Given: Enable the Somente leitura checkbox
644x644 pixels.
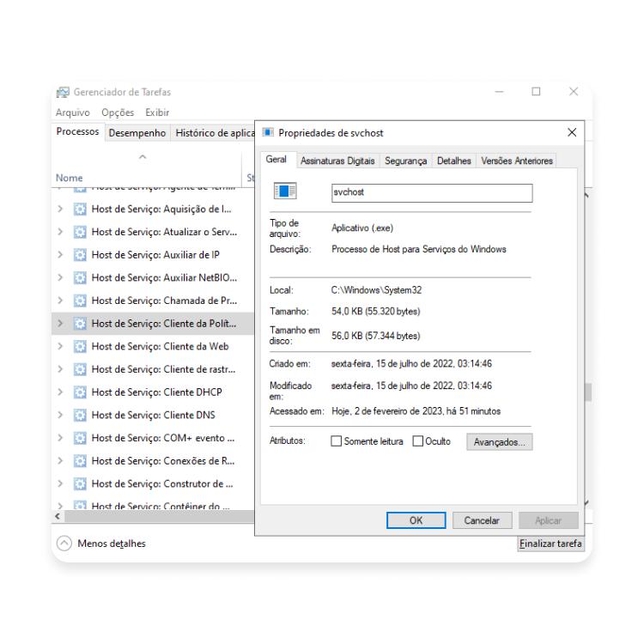Looking at the screenshot, I should [336, 441].
